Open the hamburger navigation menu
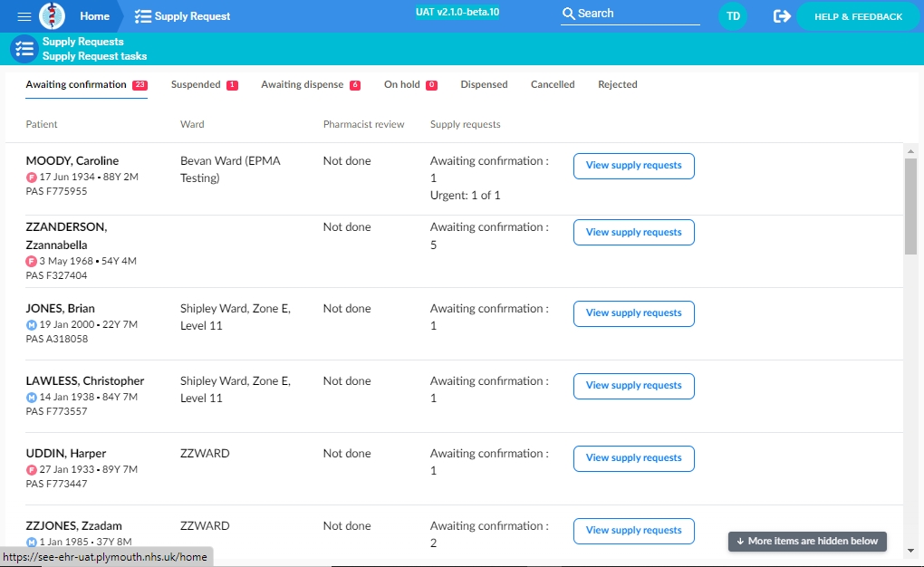The width and height of the screenshot is (924, 567). point(24,16)
